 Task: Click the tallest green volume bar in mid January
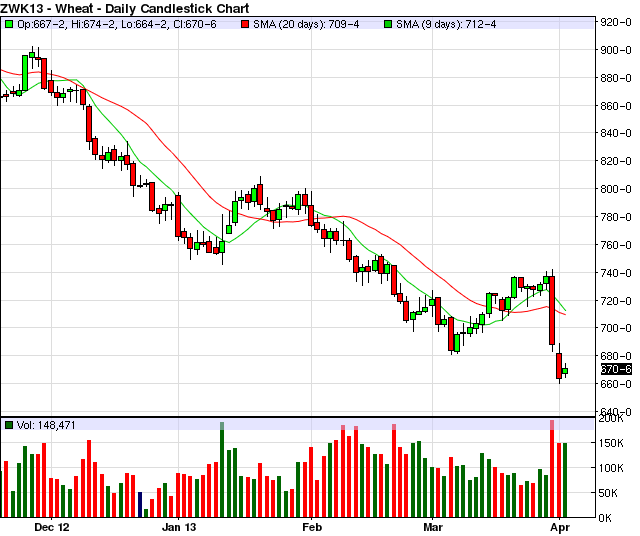222,469
